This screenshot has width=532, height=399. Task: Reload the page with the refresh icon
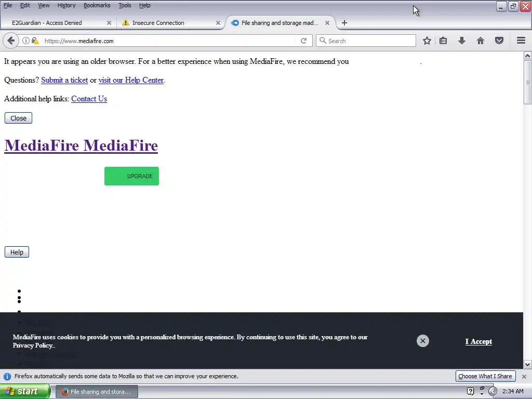click(x=303, y=41)
